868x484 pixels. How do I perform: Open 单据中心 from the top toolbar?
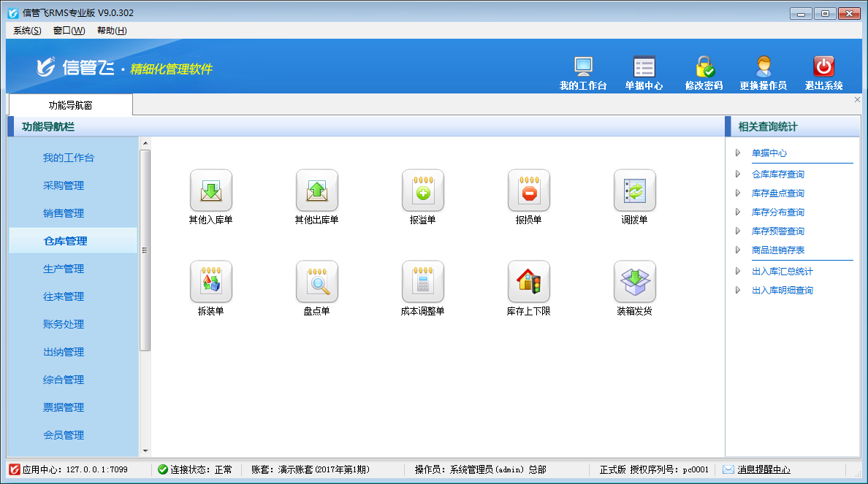point(644,73)
